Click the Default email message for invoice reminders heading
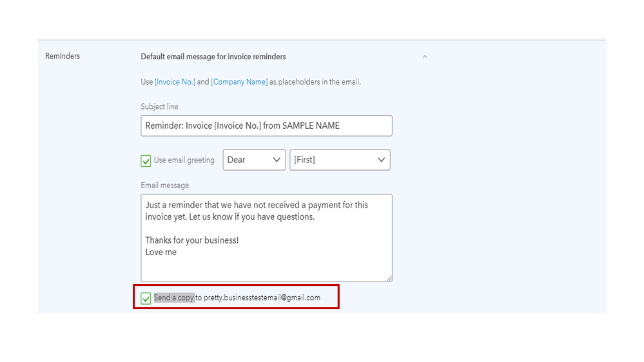 (213, 57)
